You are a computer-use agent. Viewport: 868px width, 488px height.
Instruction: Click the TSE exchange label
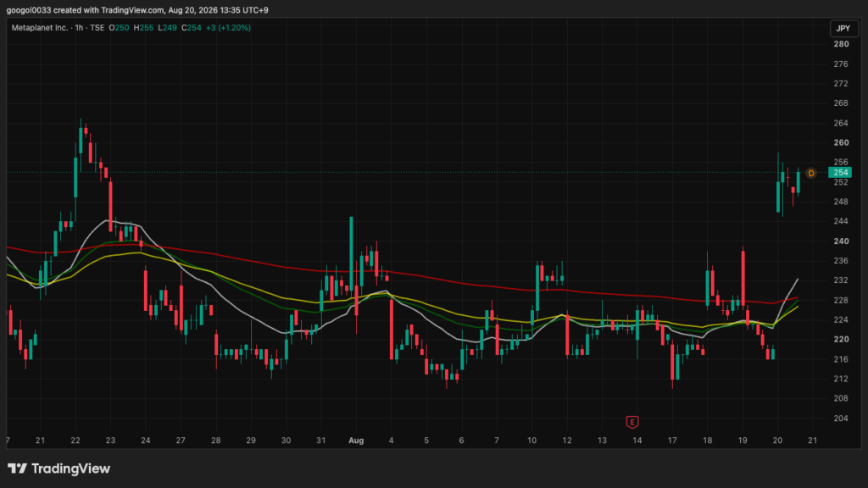pyautogui.click(x=97, y=28)
